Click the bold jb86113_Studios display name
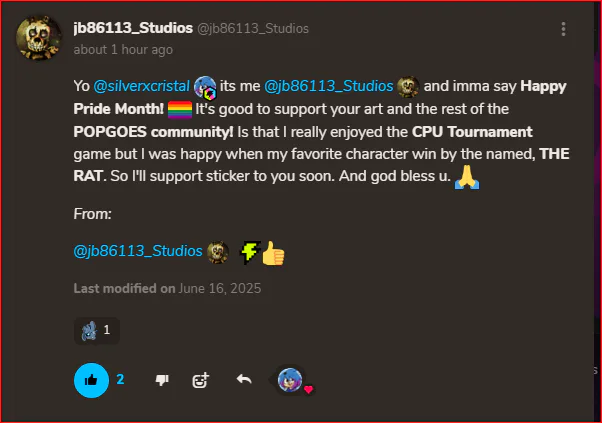This screenshot has height=423, width=602. point(133,28)
